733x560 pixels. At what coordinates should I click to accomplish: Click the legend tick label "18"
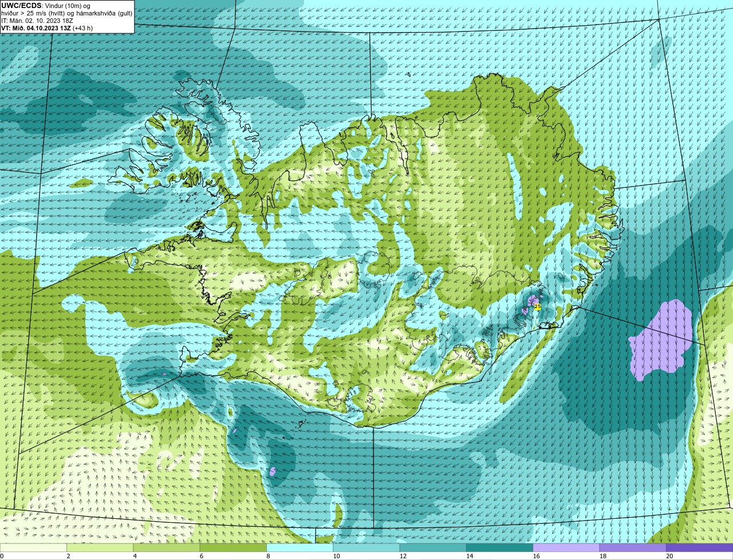[x=603, y=556]
